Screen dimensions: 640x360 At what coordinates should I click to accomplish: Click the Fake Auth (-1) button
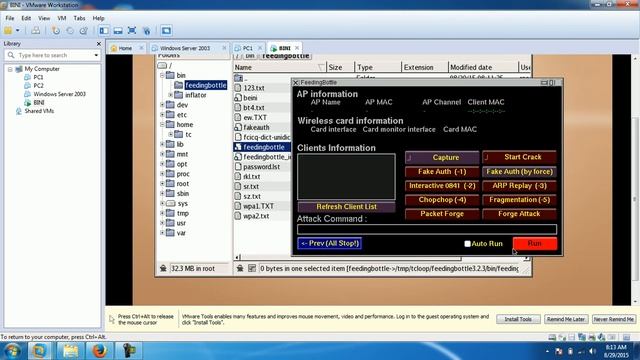coord(442,172)
